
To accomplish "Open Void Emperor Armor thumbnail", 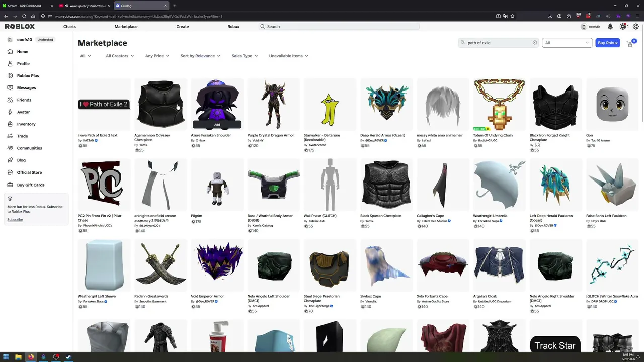I will click(x=217, y=265).
